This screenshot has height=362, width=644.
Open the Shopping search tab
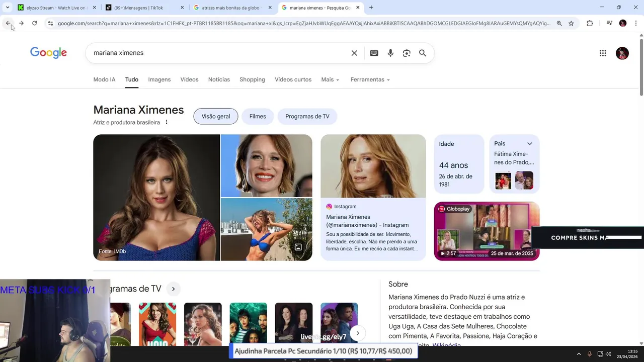pos(252,79)
